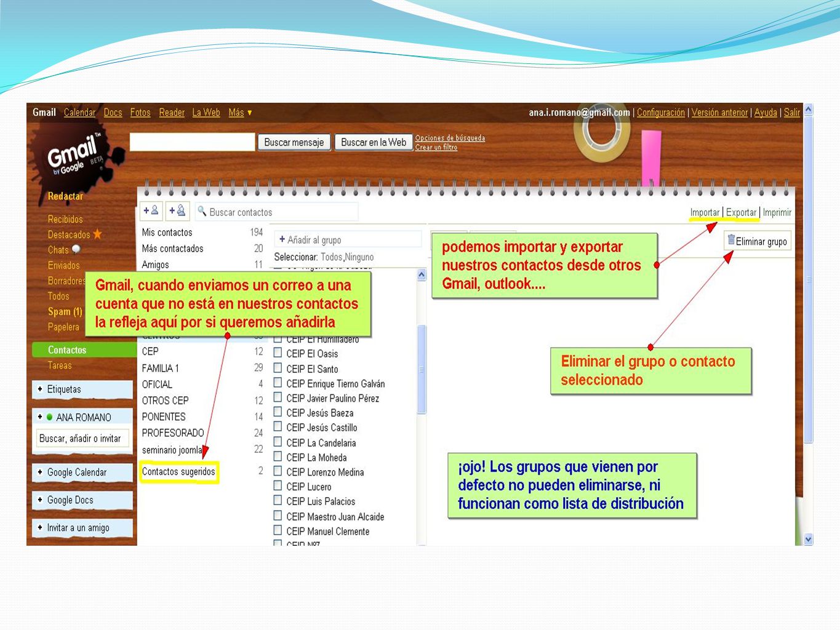Click the mail search input field

point(192,142)
